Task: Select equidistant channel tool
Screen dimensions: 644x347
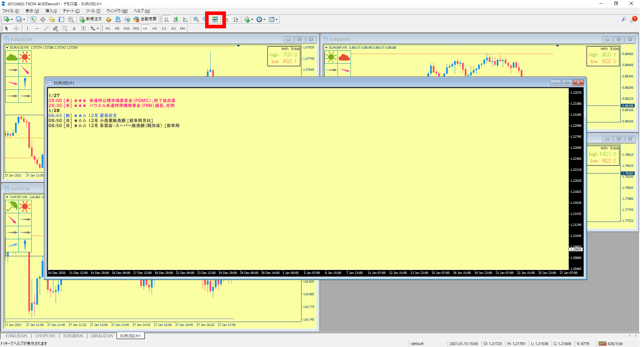Action: click(56, 28)
